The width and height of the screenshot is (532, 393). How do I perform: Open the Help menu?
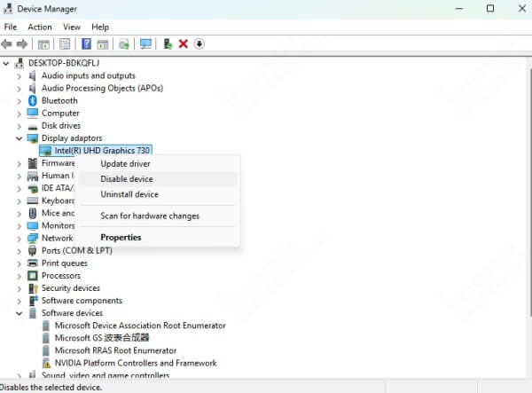coord(100,28)
